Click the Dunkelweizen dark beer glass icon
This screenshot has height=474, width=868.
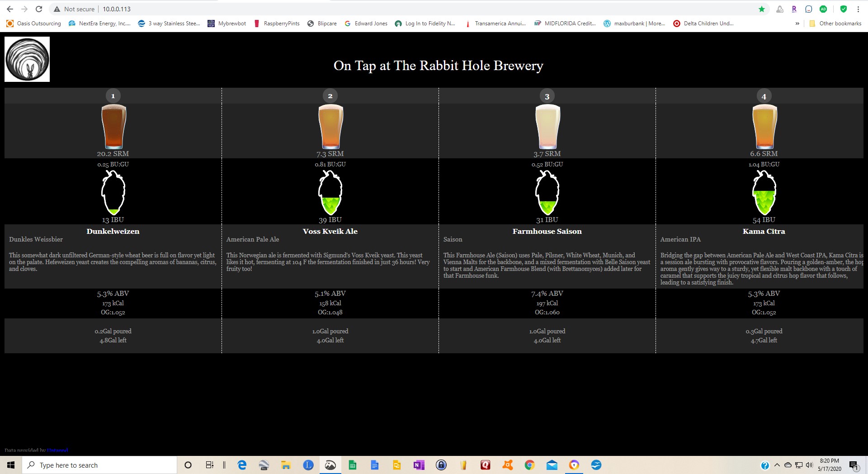tap(113, 127)
